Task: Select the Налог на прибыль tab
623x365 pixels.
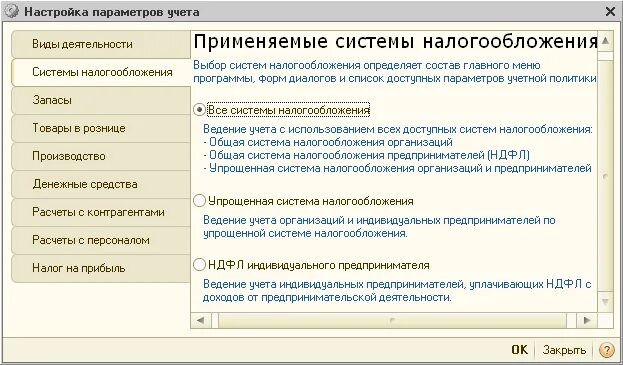Action: [x=101, y=268]
